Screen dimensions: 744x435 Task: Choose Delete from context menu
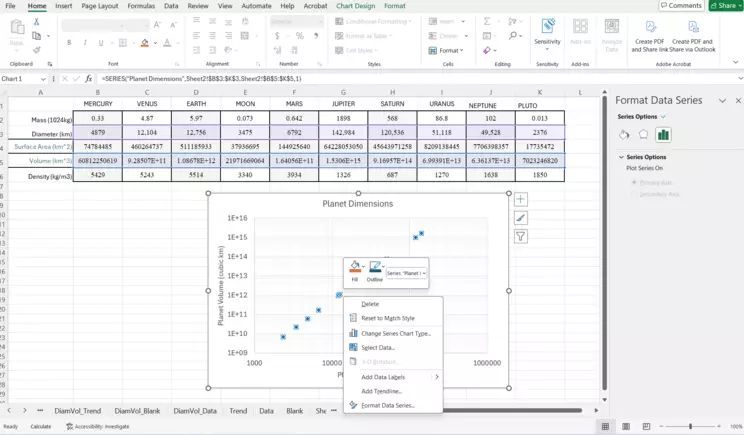pos(370,304)
